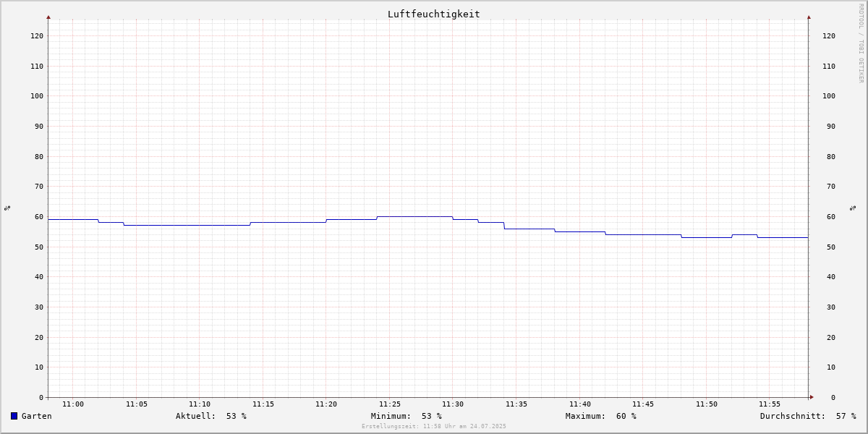Screen dimensions: 868x434
Task: Click the 11:05 time axis label
Action: pyautogui.click(x=137, y=404)
